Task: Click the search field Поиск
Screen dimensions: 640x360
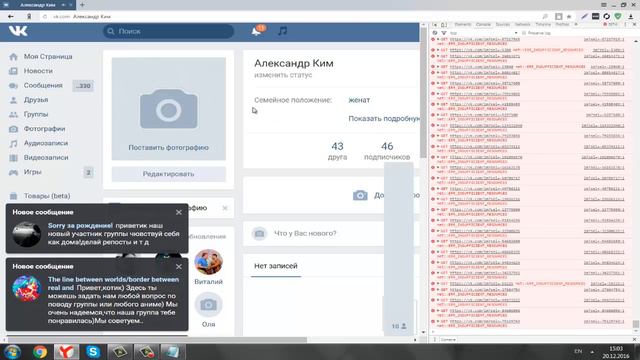Action: click(168, 31)
